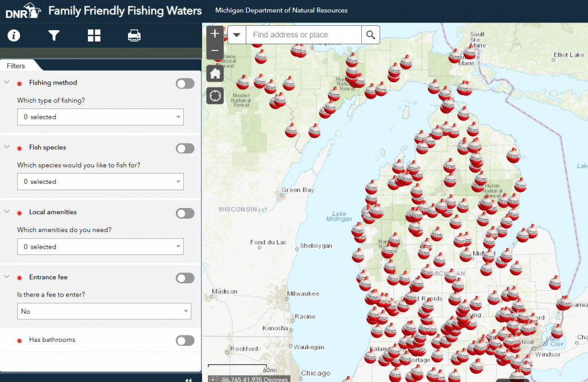This screenshot has width=588, height=382.
Task: Click the filter funnel icon
Action: click(54, 36)
